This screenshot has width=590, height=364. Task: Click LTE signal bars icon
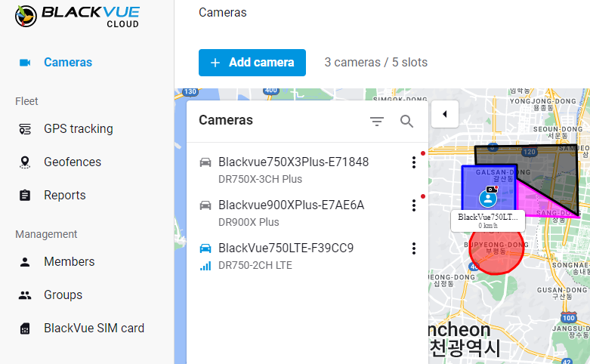(205, 267)
